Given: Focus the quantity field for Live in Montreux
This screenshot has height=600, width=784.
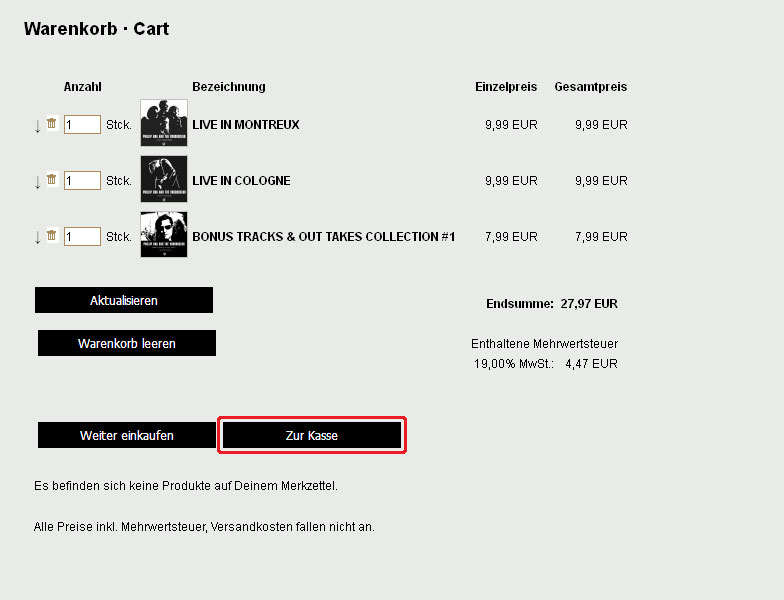Looking at the screenshot, I should [82, 125].
